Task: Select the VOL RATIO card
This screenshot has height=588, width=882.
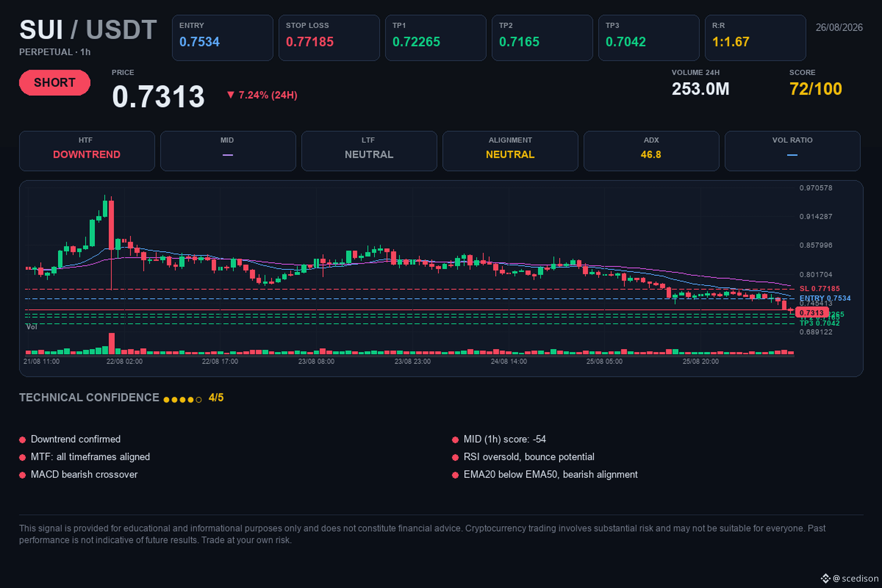Action: [x=792, y=151]
